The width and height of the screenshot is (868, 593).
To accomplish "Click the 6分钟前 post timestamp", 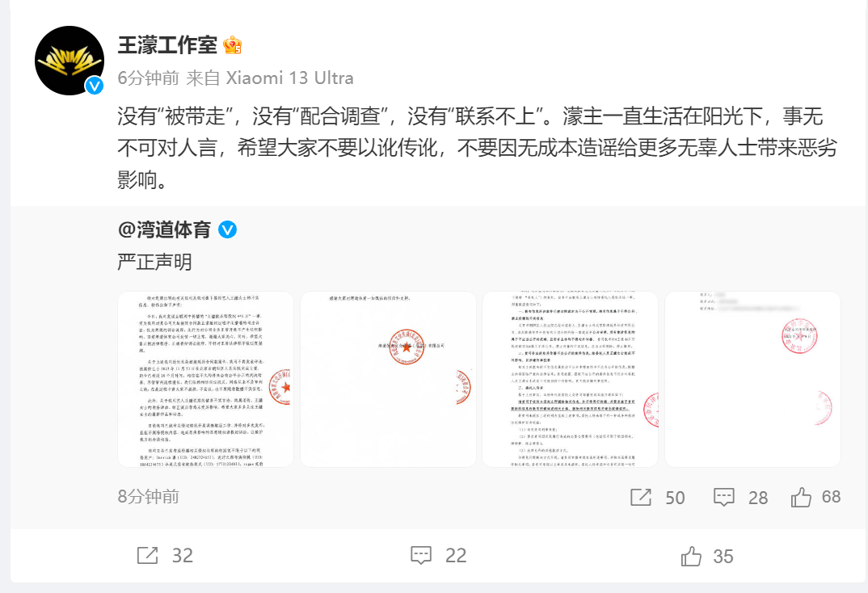I will coord(149,78).
